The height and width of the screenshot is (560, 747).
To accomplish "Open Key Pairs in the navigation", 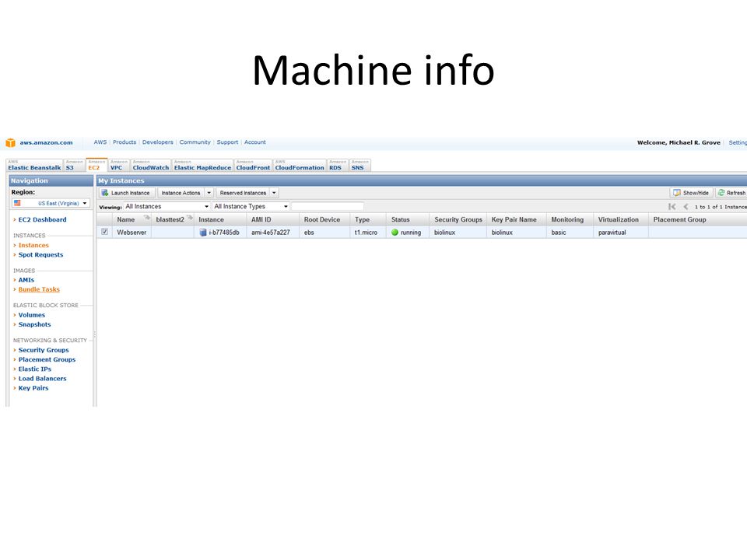I will pos(33,388).
